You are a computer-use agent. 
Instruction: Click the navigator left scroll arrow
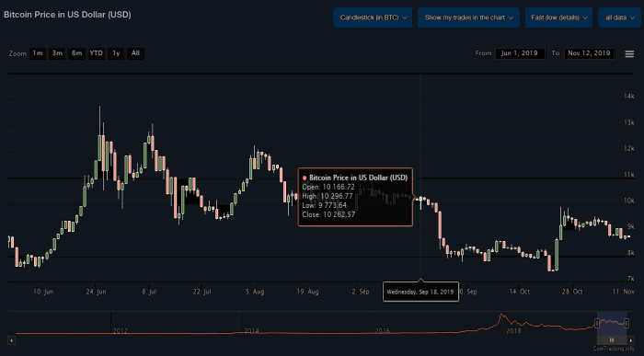pos(11,340)
